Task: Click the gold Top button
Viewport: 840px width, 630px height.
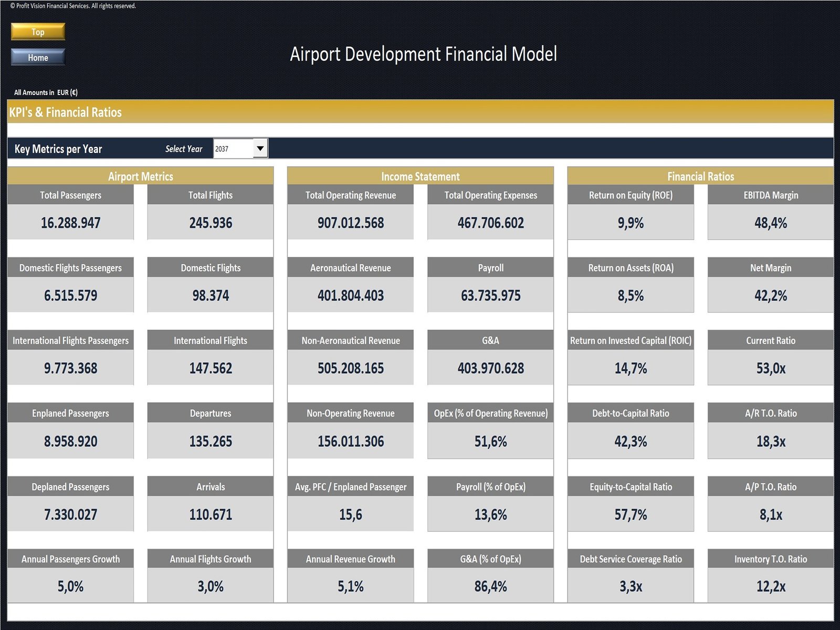Action: (x=38, y=31)
